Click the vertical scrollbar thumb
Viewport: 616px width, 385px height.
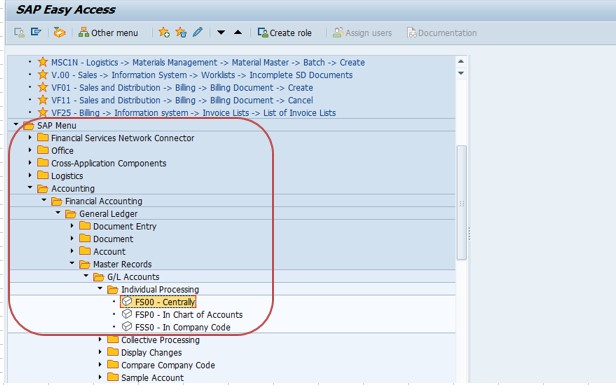462,202
